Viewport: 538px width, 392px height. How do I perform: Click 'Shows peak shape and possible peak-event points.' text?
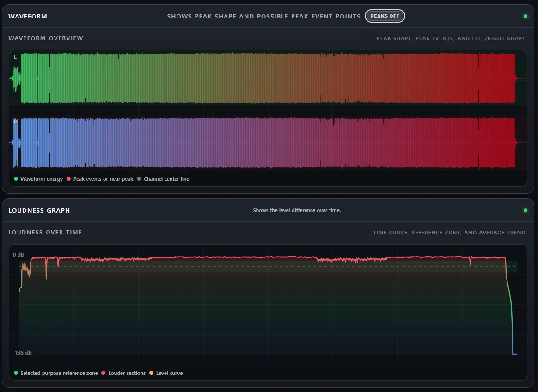click(x=264, y=17)
